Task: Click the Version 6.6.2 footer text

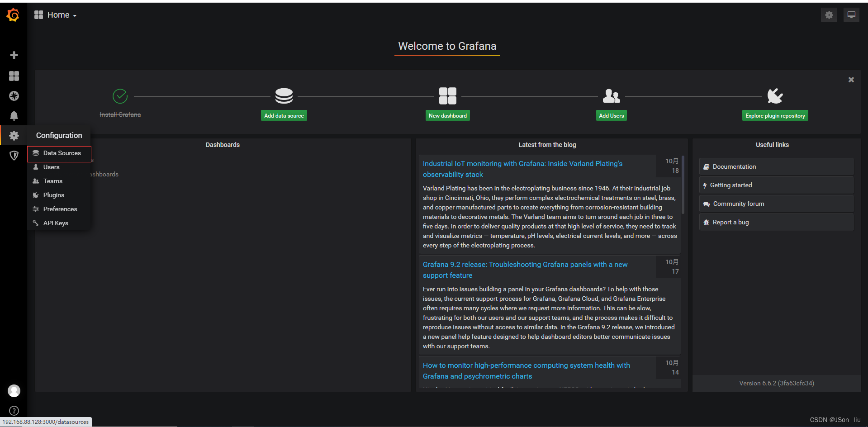Action: click(x=777, y=383)
